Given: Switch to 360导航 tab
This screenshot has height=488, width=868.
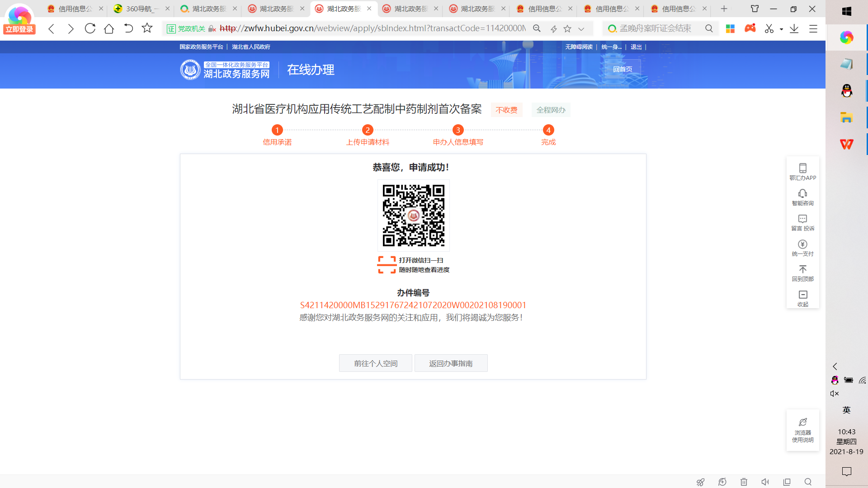Looking at the screenshot, I should point(139,9).
